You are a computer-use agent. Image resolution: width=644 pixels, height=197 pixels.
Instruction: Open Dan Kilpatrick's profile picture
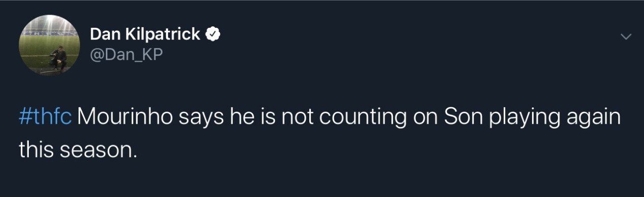click(49, 45)
